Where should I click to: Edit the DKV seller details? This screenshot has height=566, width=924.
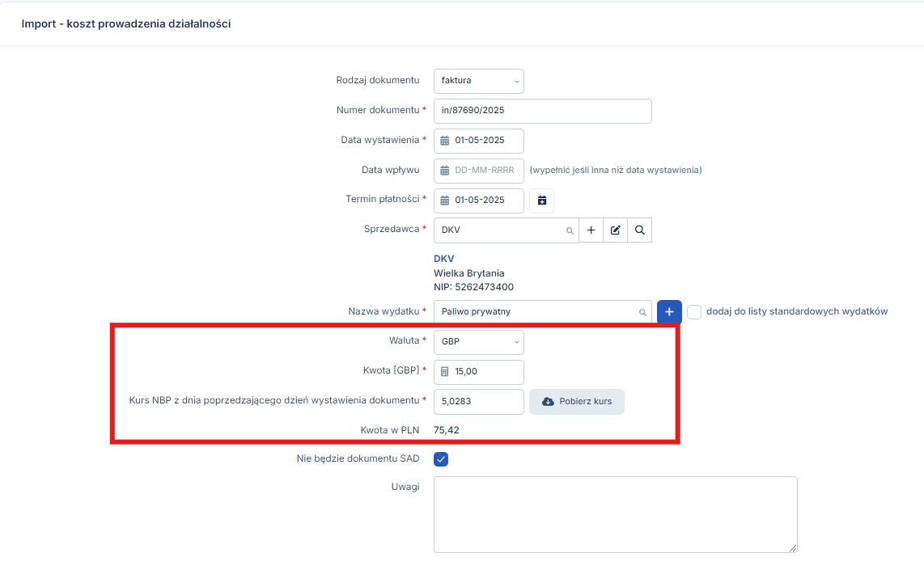[615, 230]
